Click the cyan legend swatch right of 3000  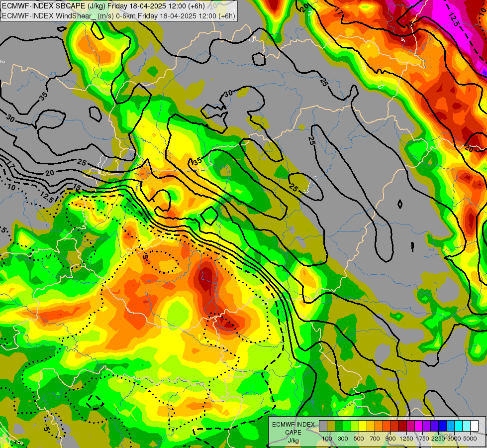[x=459, y=426]
